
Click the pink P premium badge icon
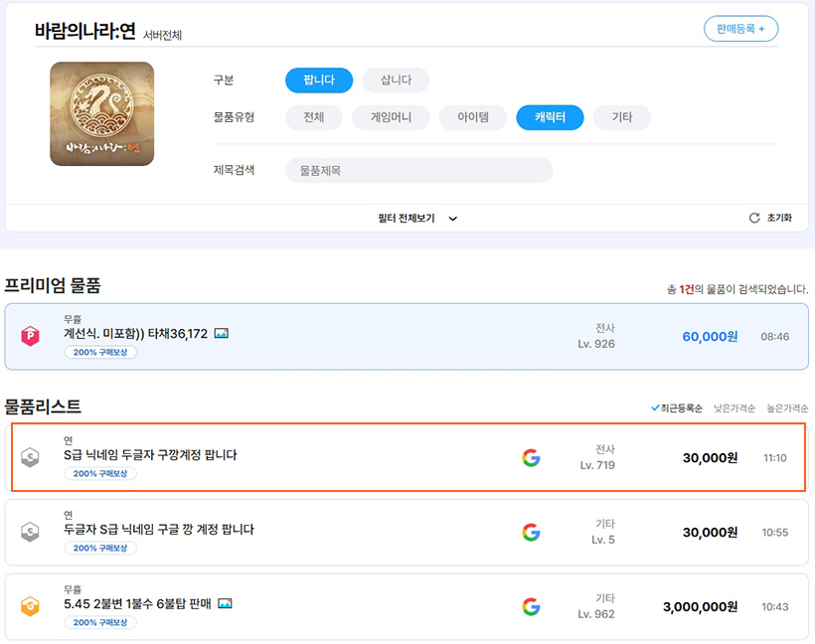[30, 337]
